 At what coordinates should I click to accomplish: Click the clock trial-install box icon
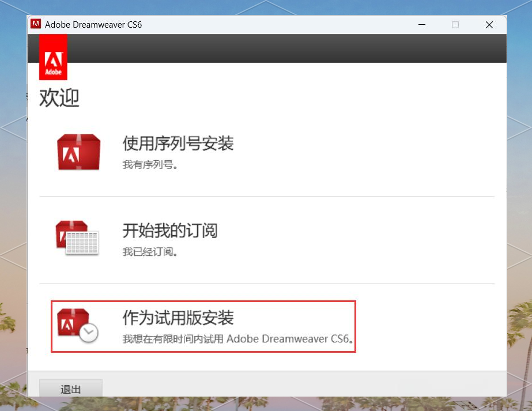78,326
